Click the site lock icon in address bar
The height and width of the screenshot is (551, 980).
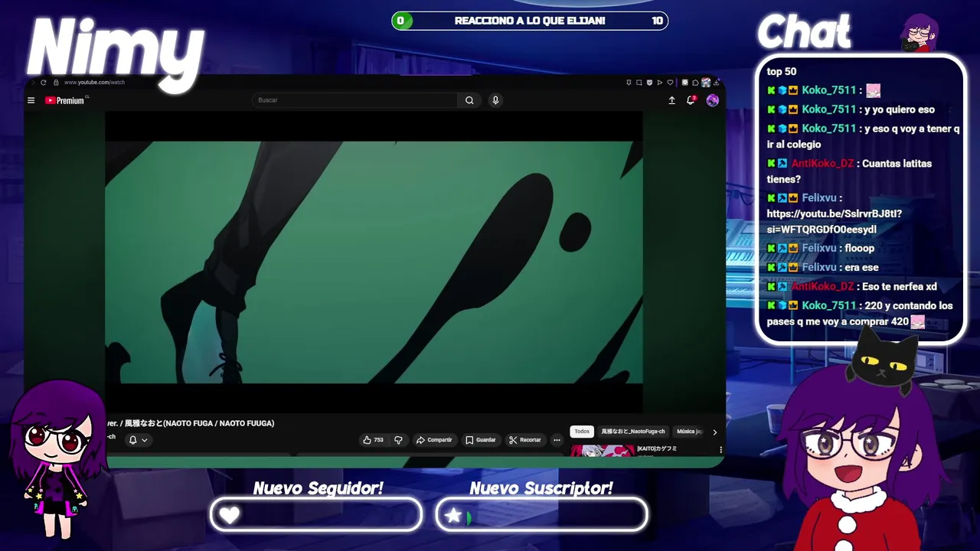56,82
